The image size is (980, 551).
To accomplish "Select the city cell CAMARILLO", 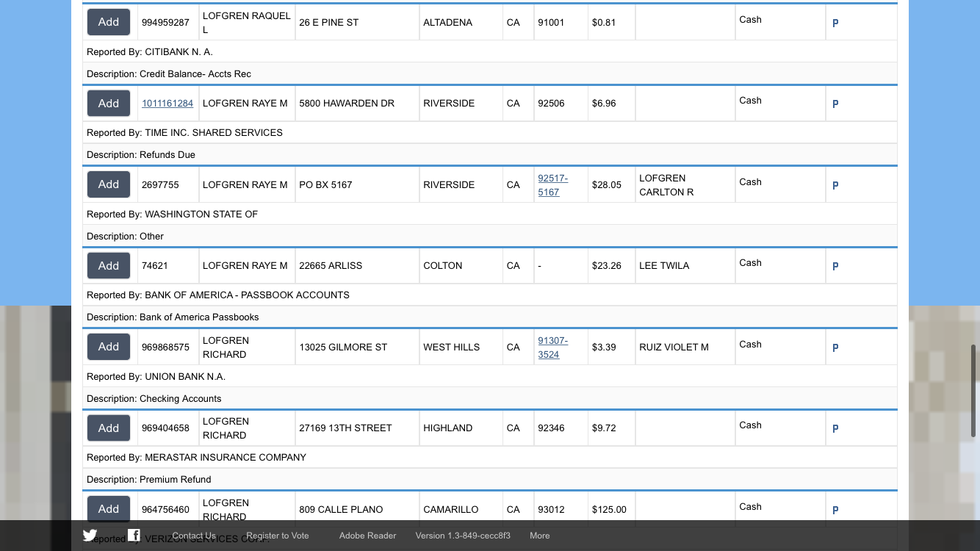I will (x=461, y=509).
